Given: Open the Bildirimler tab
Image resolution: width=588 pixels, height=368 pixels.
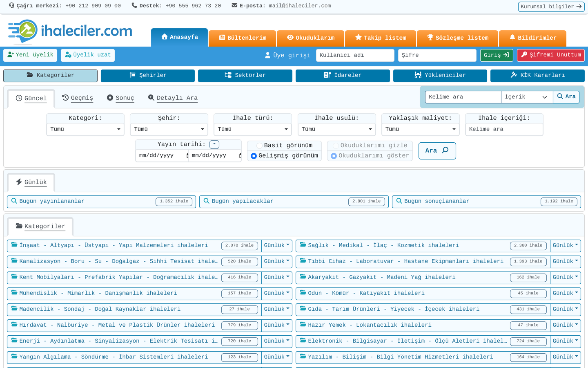Looking at the screenshot, I should click(x=533, y=38).
